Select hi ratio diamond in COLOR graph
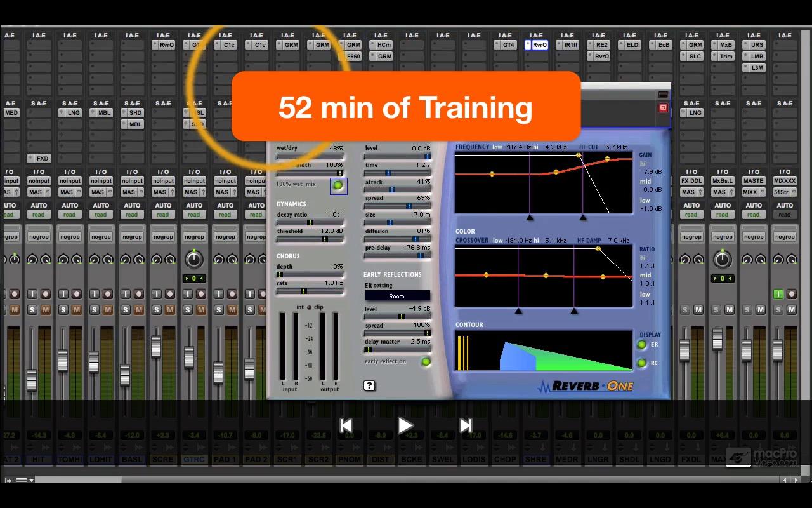The width and height of the screenshot is (812, 508). (603, 277)
